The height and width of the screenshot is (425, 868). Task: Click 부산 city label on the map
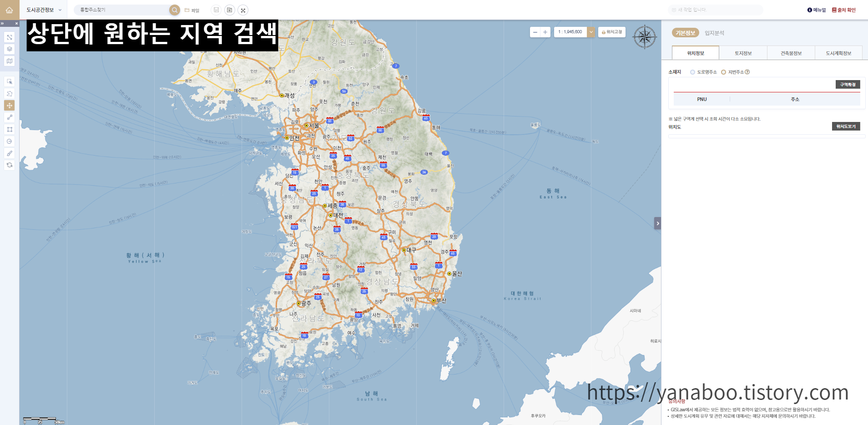pyautogui.click(x=441, y=301)
